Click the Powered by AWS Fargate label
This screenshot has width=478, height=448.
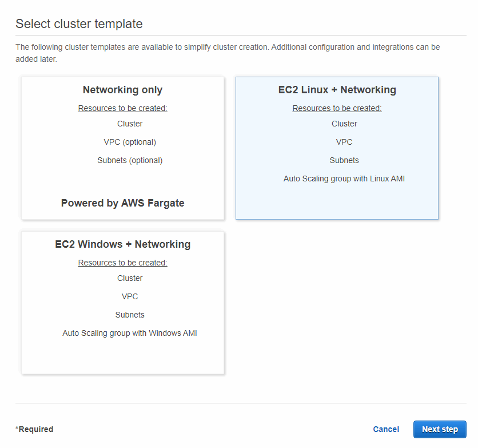[x=122, y=203]
